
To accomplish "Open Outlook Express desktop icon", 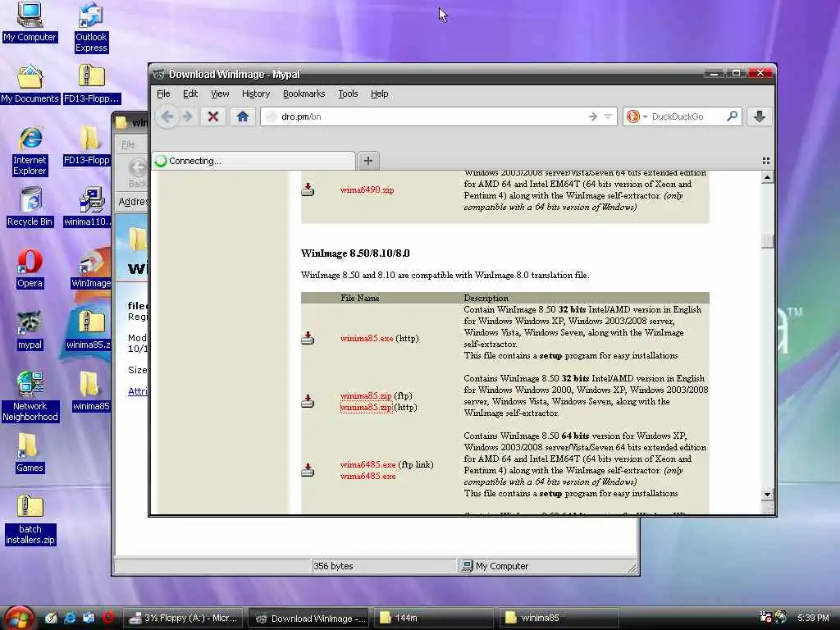I will [91, 28].
